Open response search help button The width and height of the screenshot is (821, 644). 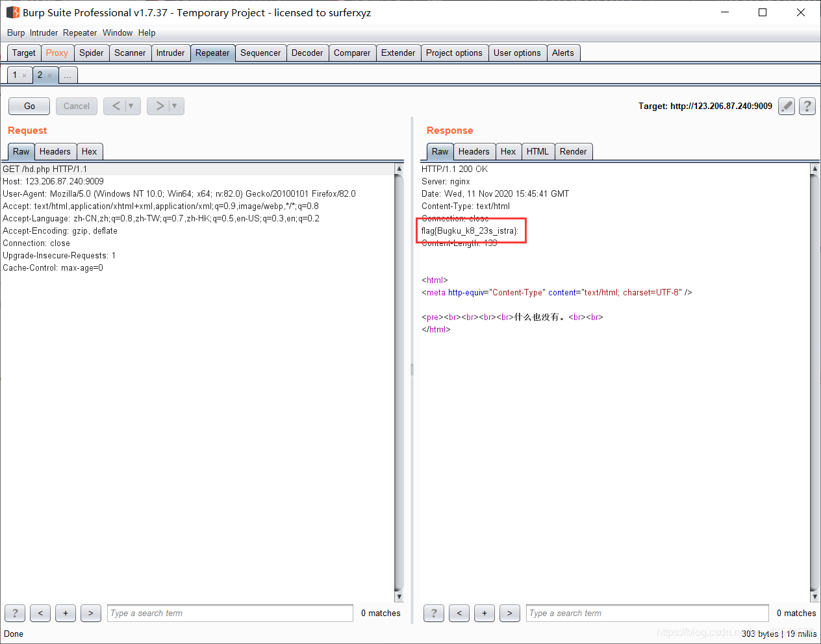pyautogui.click(x=434, y=613)
